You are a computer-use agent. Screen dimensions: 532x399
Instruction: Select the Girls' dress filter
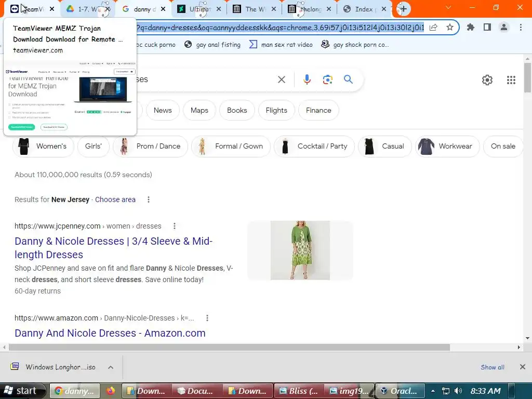94,146
